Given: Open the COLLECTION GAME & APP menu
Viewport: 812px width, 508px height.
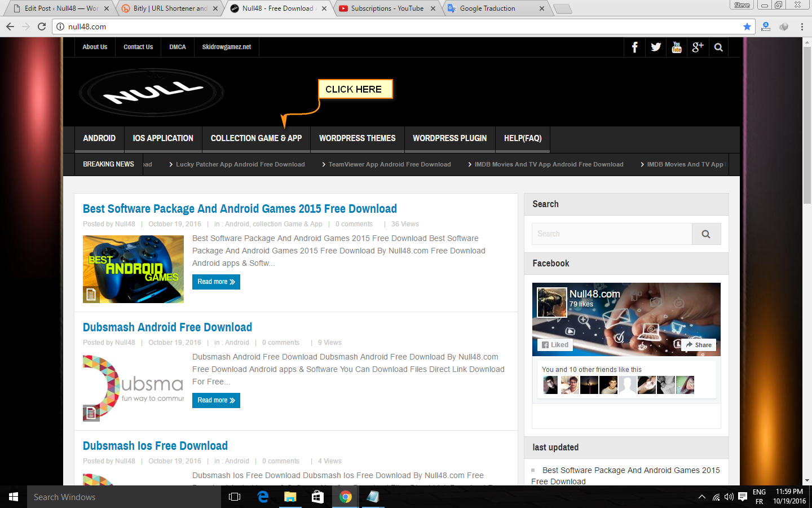Looking at the screenshot, I should coord(257,138).
